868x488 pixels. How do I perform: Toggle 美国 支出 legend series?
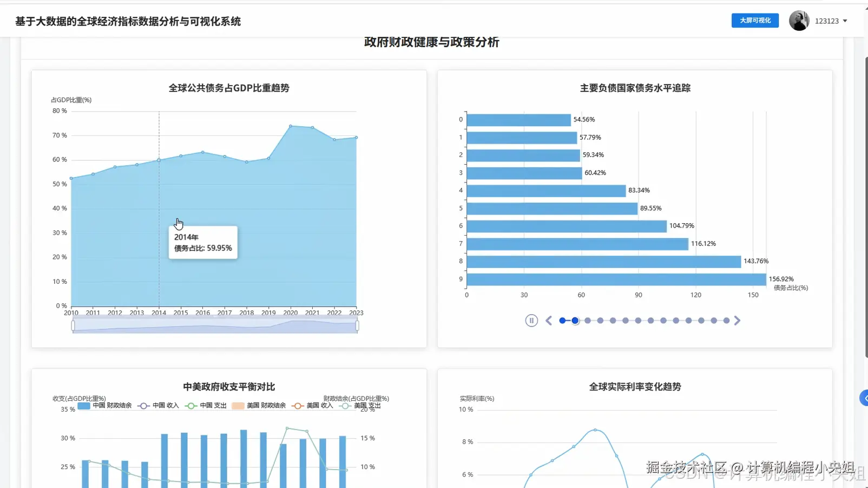coord(360,405)
